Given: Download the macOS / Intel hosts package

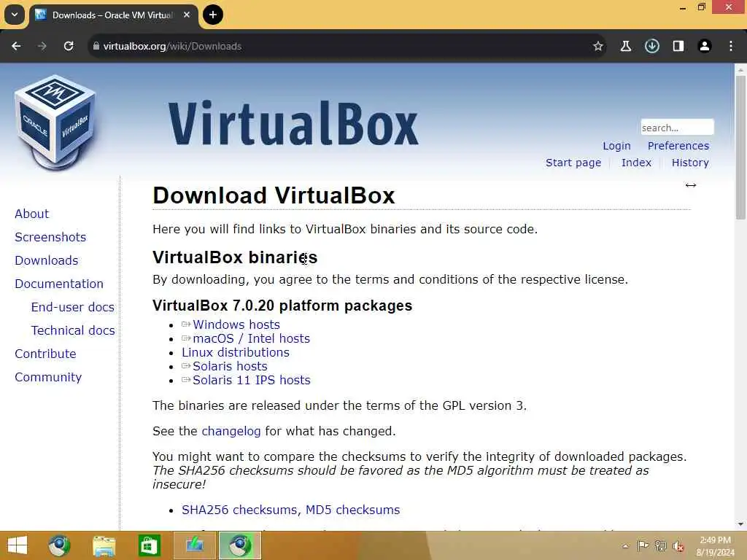Looking at the screenshot, I should point(251,338).
